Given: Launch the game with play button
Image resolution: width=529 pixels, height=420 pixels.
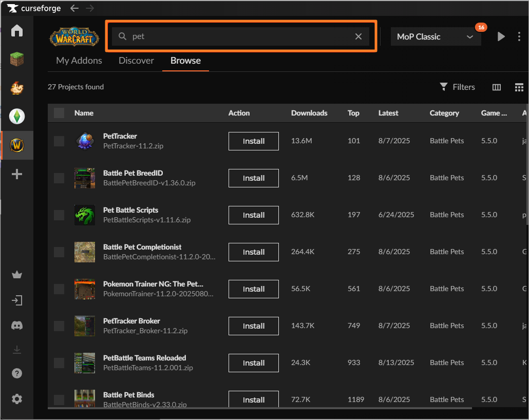Looking at the screenshot, I should coord(501,36).
